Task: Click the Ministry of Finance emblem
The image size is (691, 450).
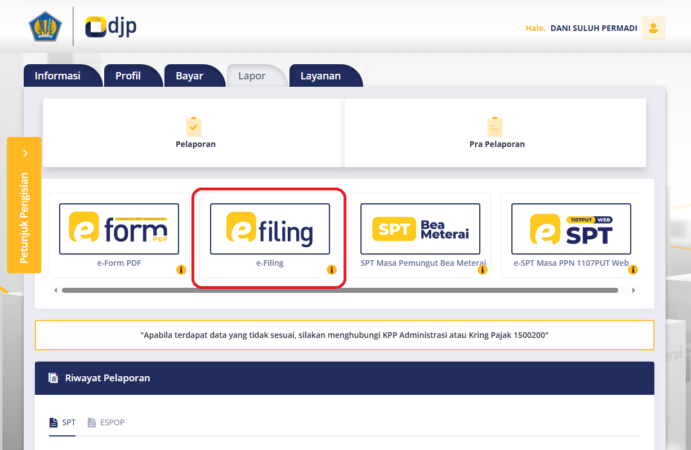Action: [47, 27]
